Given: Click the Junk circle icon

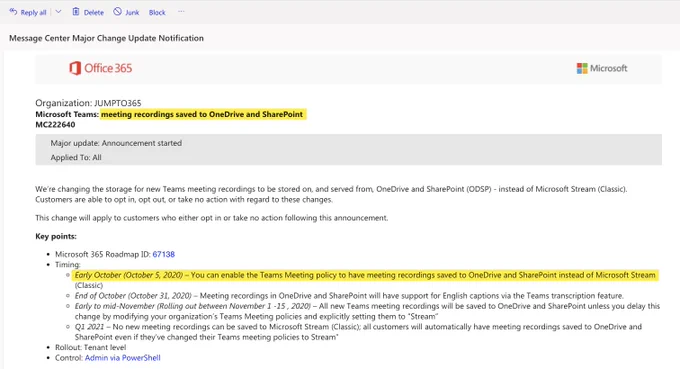Looking at the screenshot, I should (118, 12).
